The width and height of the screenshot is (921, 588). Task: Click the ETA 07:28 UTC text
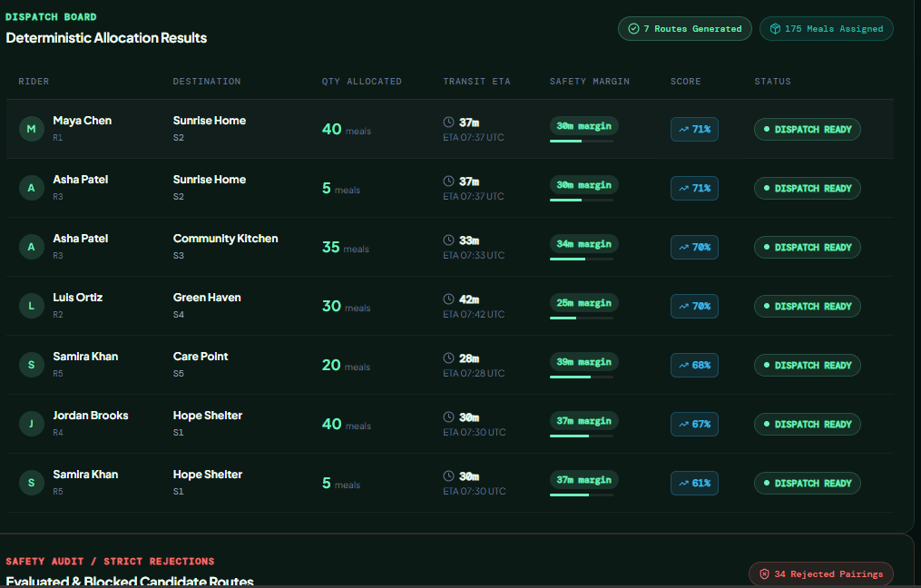(474, 373)
